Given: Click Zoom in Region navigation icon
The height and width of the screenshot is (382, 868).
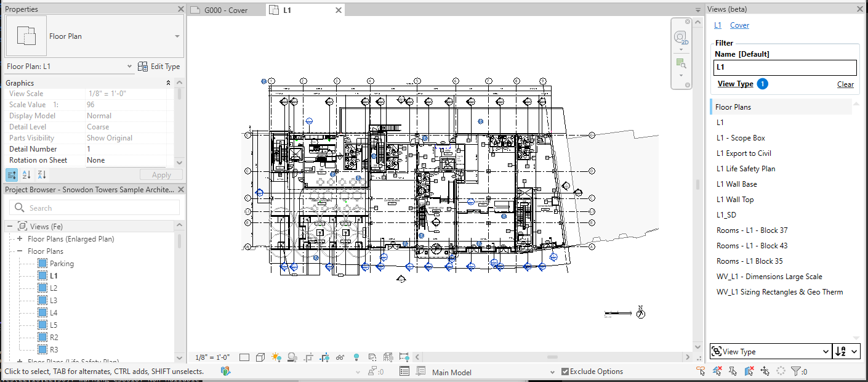Looking at the screenshot, I should (680, 63).
